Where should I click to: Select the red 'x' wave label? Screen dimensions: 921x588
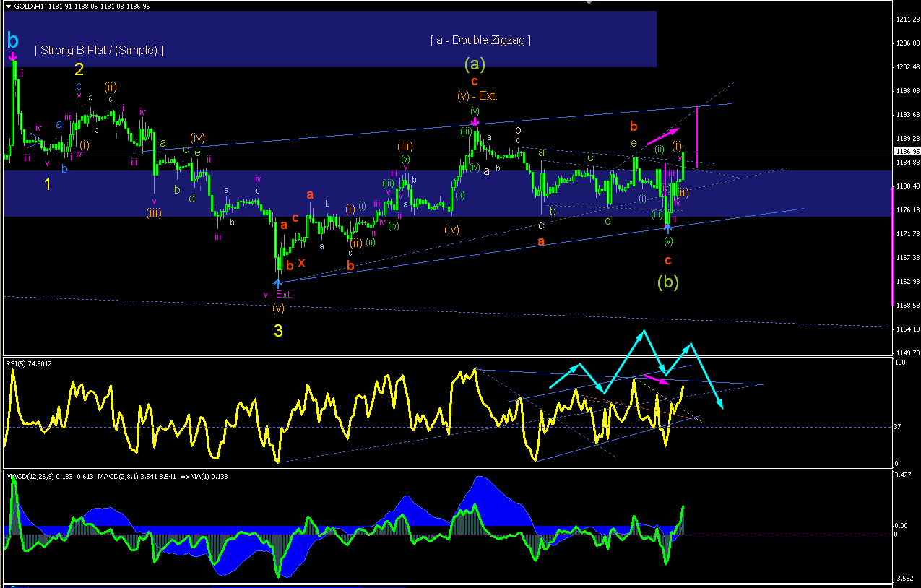coord(302,262)
